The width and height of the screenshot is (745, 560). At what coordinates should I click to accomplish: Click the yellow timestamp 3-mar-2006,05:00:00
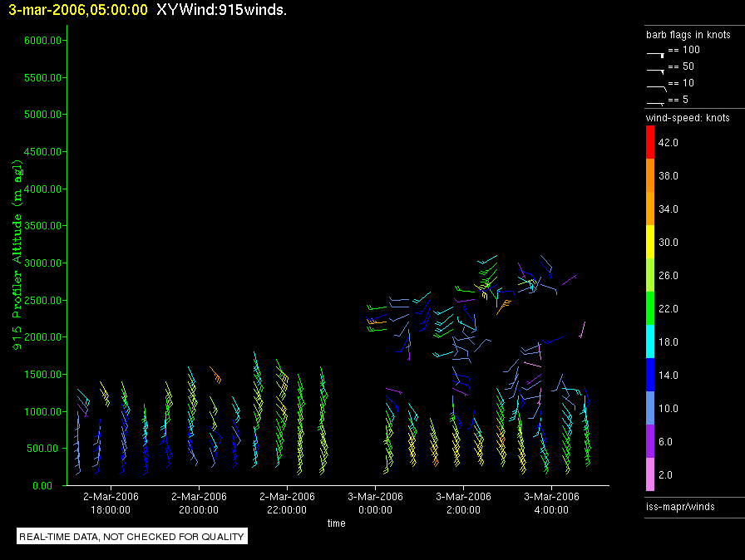[78, 10]
